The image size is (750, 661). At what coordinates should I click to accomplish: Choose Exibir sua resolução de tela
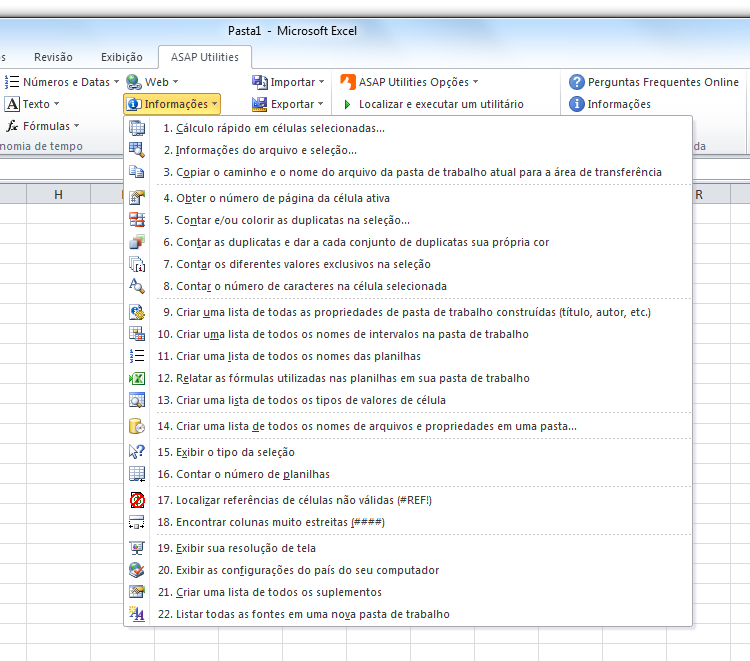[x=408, y=548]
